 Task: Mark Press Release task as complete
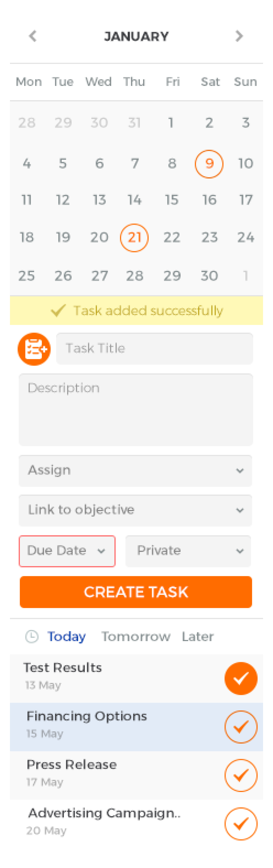(x=241, y=775)
